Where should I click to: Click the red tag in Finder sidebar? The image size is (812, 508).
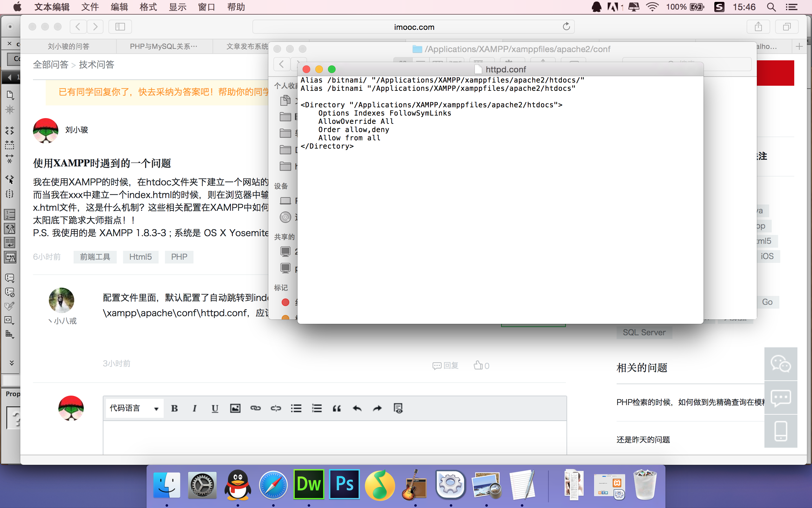285,302
